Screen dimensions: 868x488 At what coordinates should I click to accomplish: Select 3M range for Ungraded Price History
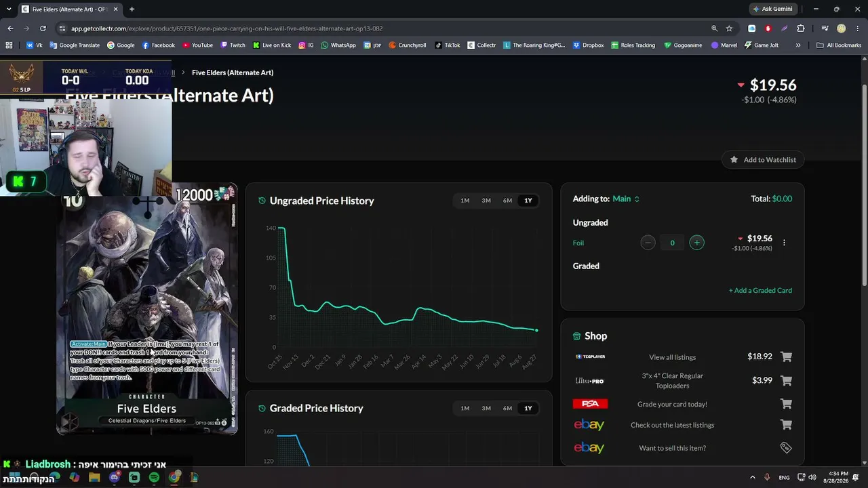pos(486,201)
